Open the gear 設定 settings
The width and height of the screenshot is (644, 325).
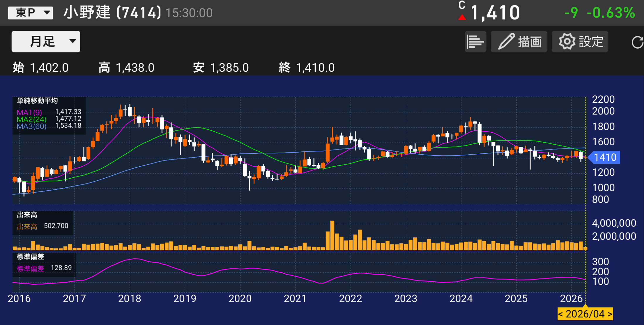click(x=580, y=42)
